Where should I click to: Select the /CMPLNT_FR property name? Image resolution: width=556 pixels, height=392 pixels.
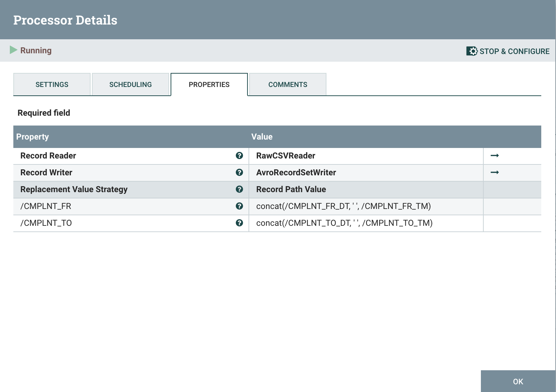coord(46,206)
